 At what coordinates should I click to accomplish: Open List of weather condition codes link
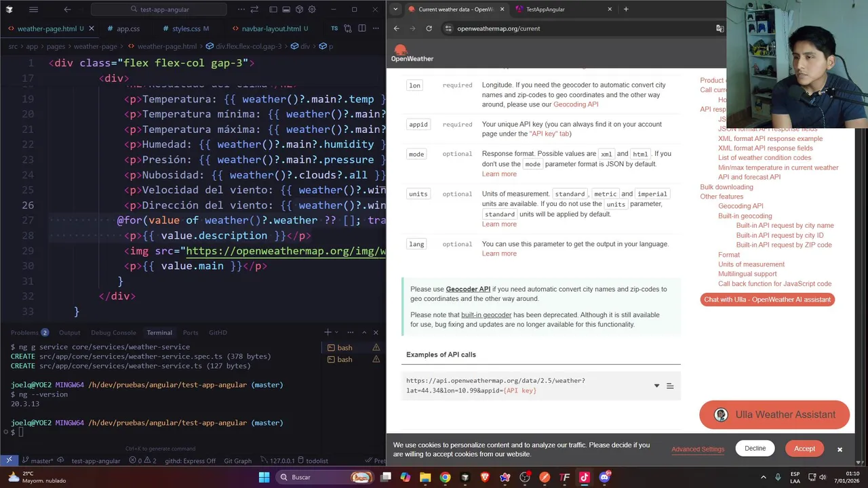(764, 158)
